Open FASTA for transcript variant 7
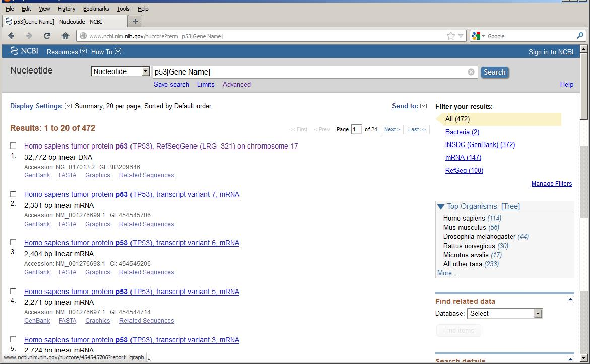The image size is (590, 364). coord(68,224)
